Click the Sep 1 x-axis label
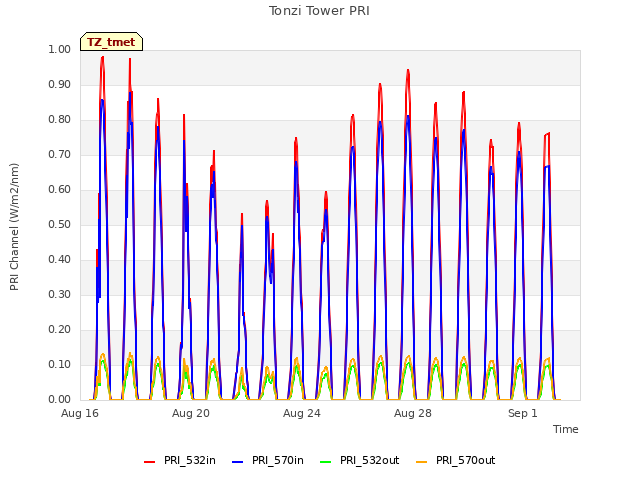 pyautogui.click(x=523, y=413)
